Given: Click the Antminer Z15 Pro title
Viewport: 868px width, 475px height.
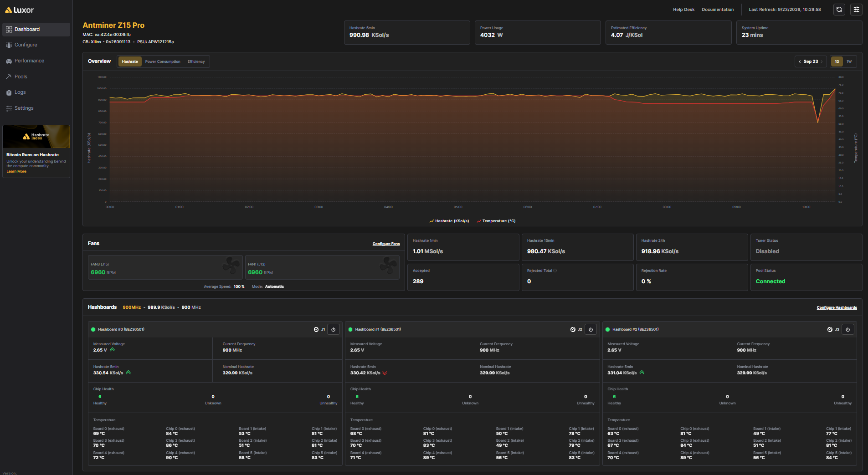Looking at the screenshot, I should [x=113, y=26].
